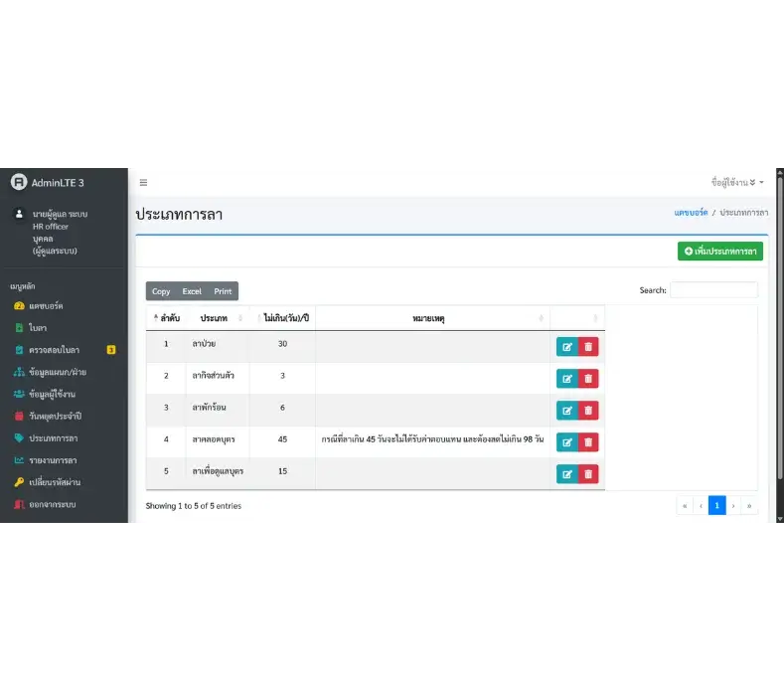Sort table by ประเภท column header
The width and height of the screenshot is (784, 691).
217,318
